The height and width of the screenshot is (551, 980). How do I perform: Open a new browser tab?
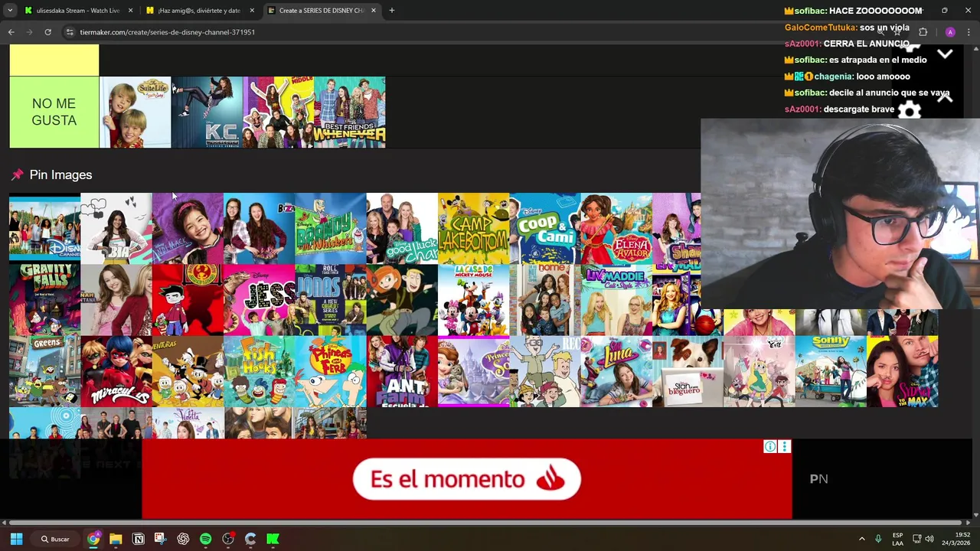point(391,11)
